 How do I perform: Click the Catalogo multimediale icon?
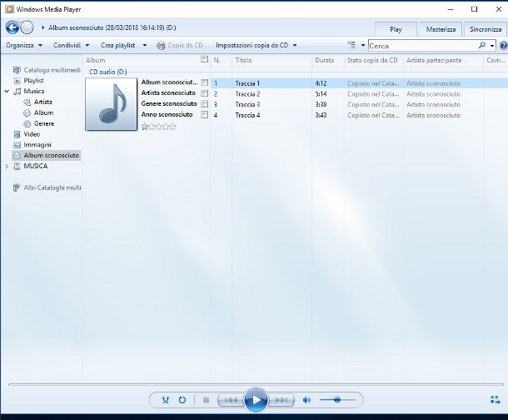tap(17, 70)
